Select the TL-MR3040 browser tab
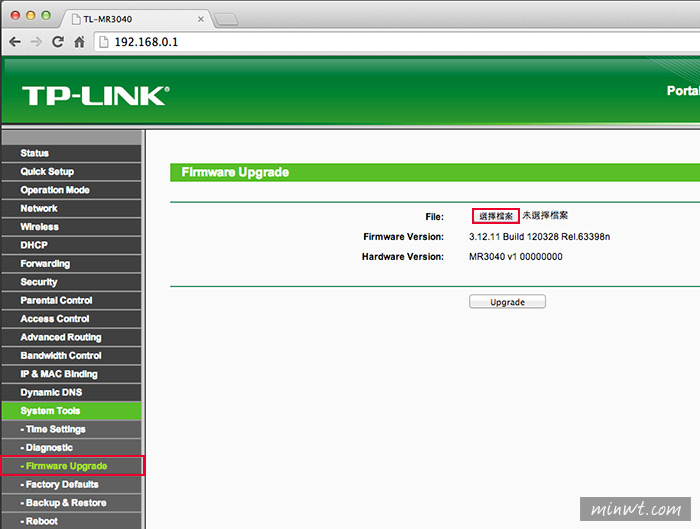 [x=138, y=19]
